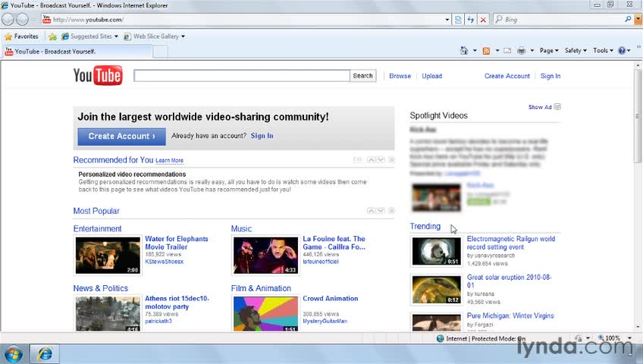Move Most Popular module up
Image resolution: width=643 pixels, height=364 pixels.
pos(371,211)
